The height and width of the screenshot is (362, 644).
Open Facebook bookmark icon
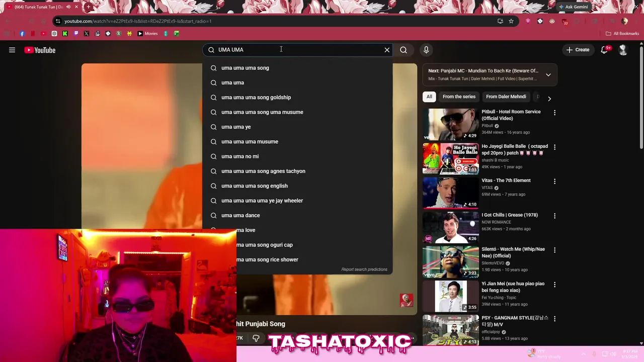(x=22, y=34)
